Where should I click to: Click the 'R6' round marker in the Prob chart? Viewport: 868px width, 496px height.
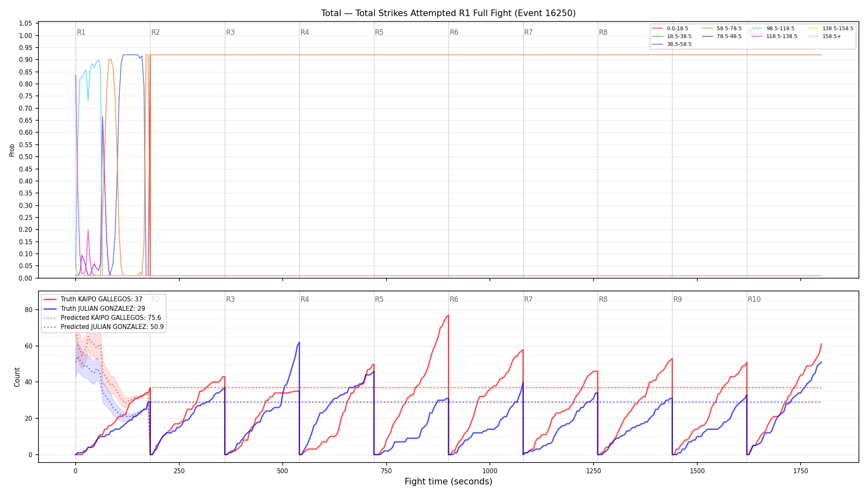(x=454, y=32)
